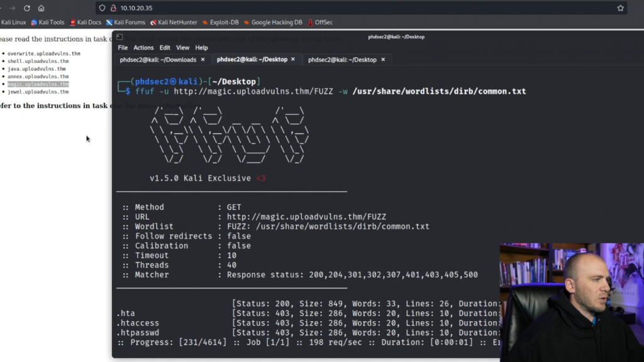Open the OffSec bookmark

320,22
